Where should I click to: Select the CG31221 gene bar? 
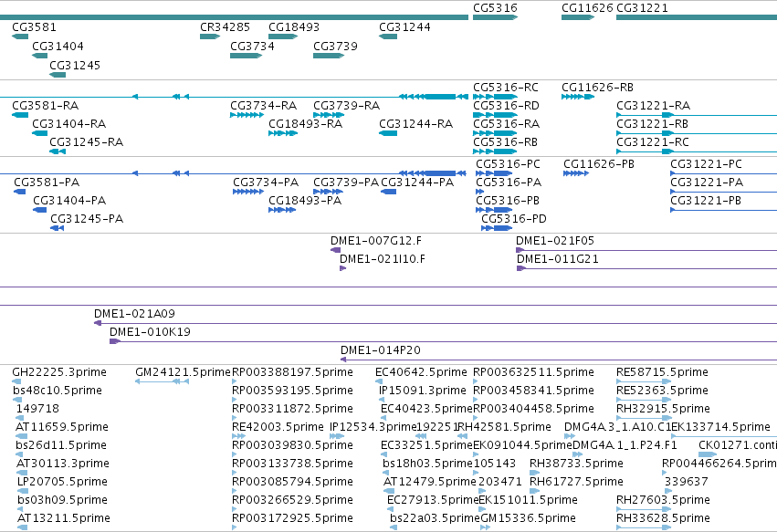coord(697,17)
